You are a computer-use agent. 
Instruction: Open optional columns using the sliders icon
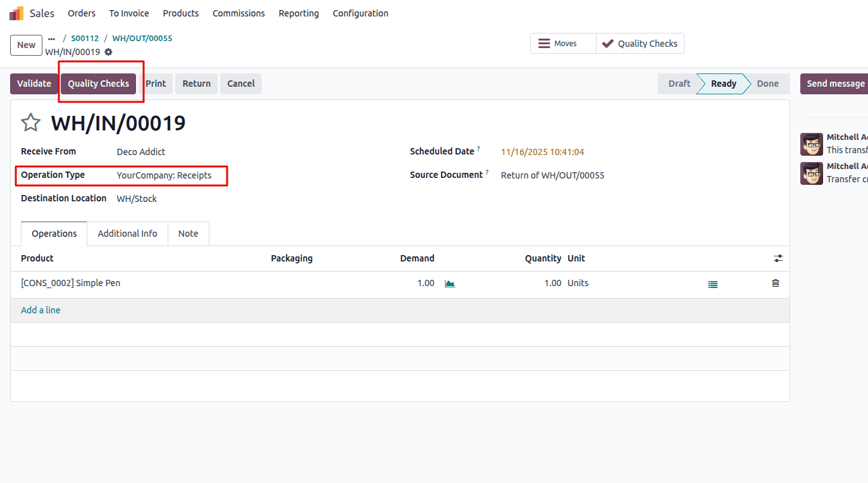778,258
